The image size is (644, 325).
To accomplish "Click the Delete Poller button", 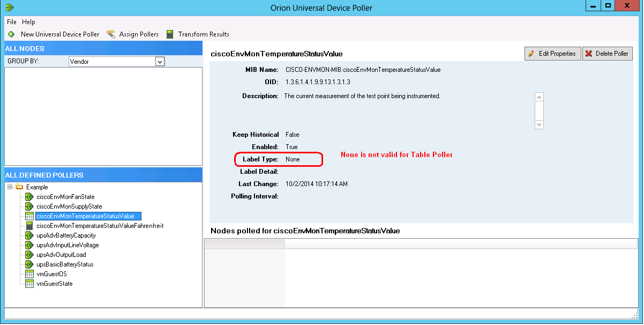I will click(x=608, y=54).
